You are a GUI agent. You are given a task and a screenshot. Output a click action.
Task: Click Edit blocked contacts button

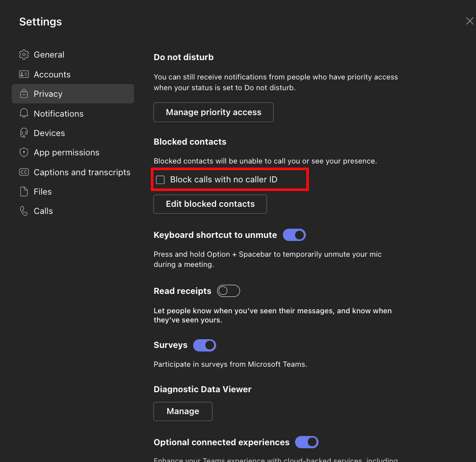click(x=210, y=204)
